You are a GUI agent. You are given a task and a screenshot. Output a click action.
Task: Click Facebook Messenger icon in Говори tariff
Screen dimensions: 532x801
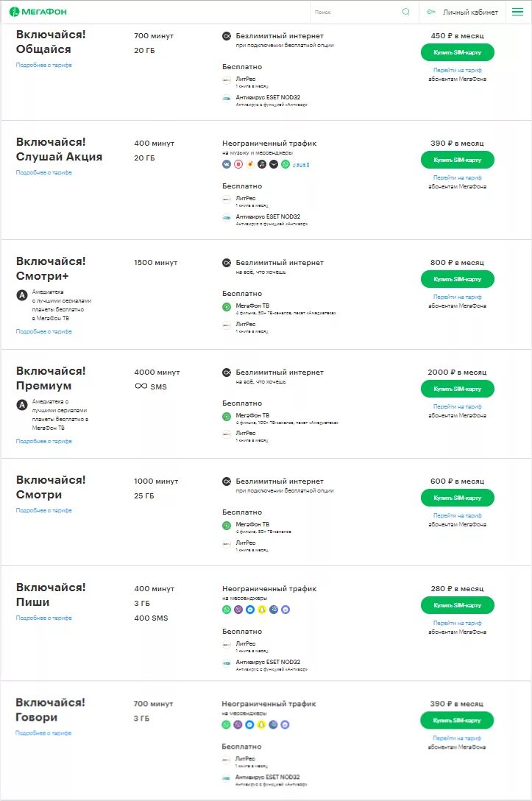tap(249, 724)
